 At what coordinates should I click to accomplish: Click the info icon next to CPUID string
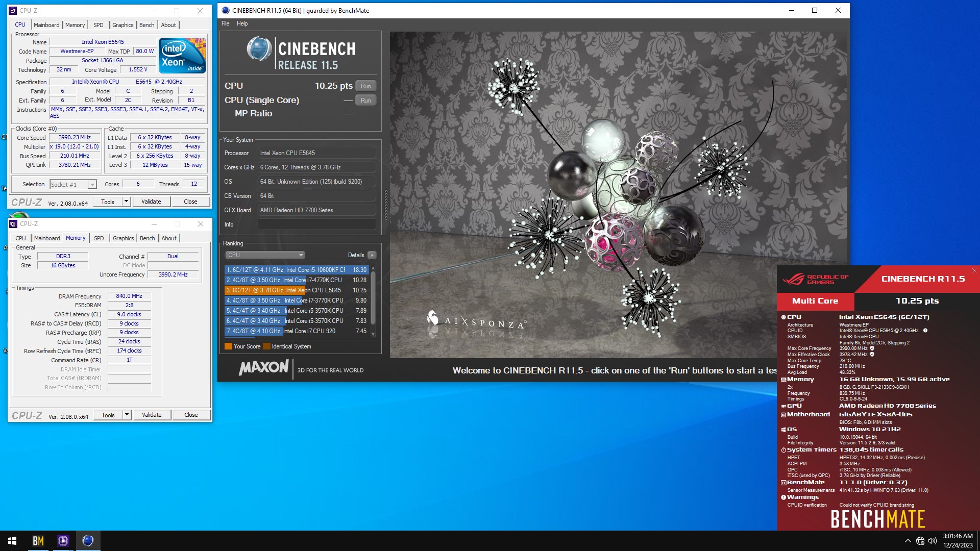tap(925, 331)
